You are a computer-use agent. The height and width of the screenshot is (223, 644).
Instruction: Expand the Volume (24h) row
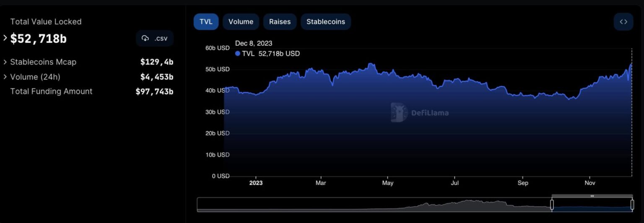pyautogui.click(x=5, y=77)
